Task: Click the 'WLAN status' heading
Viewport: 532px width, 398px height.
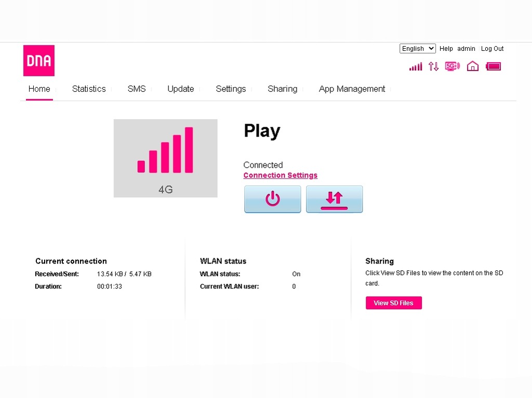Action: tap(223, 261)
